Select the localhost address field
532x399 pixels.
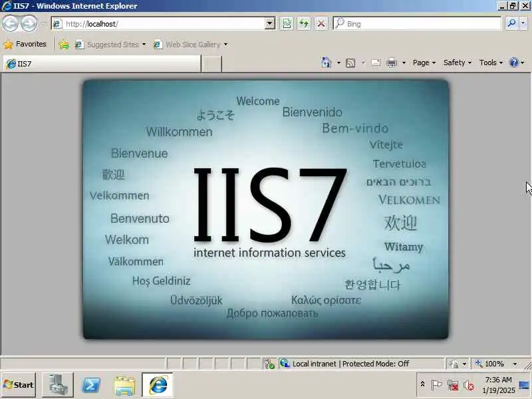pyautogui.click(x=163, y=23)
